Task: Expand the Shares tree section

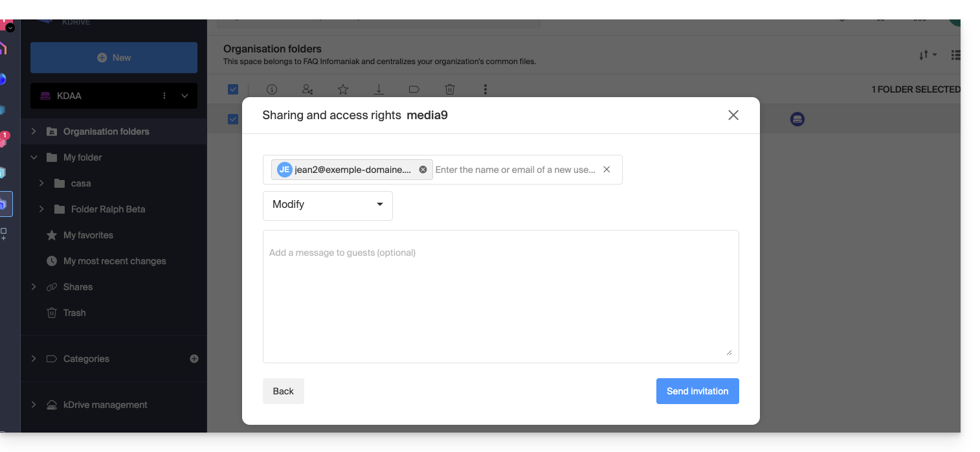Action: tap(34, 287)
